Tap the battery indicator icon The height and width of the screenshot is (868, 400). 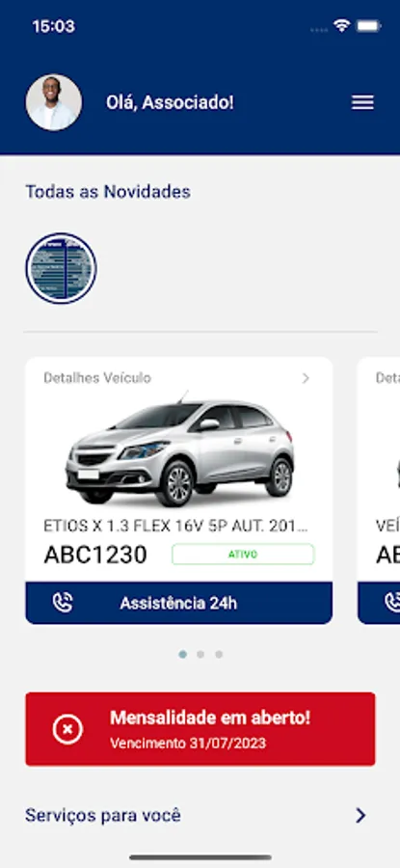coord(368,25)
